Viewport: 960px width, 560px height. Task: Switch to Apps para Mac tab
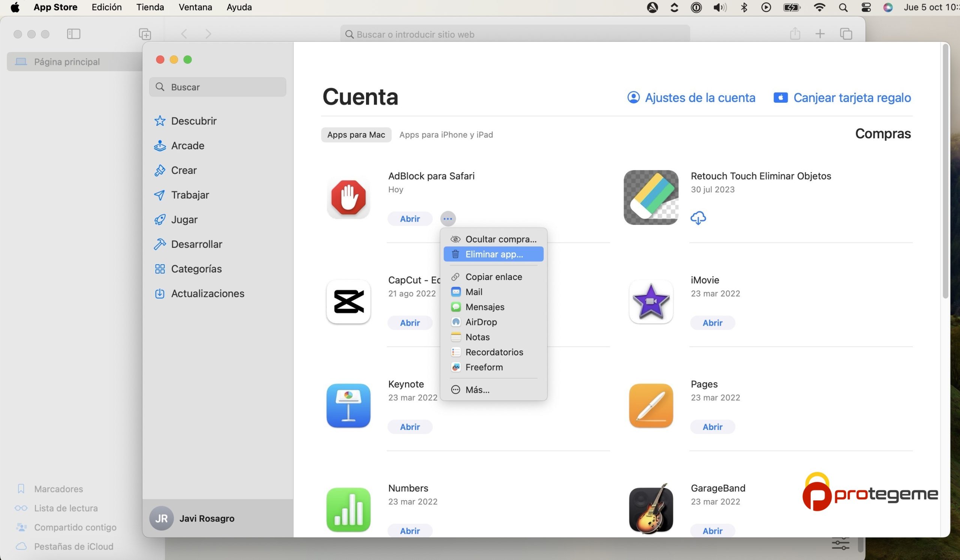(356, 135)
